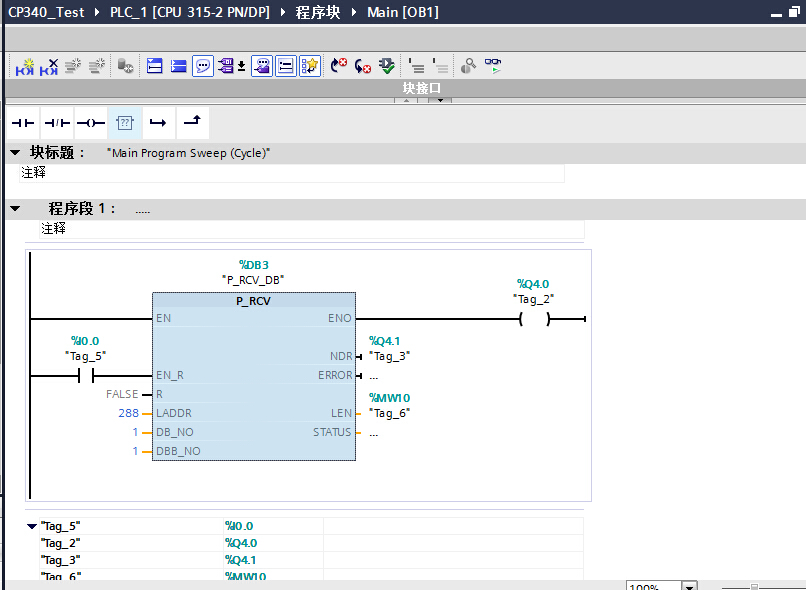Select the %DB3 instance data block label
The width and height of the screenshot is (806, 590).
[x=254, y=265]
